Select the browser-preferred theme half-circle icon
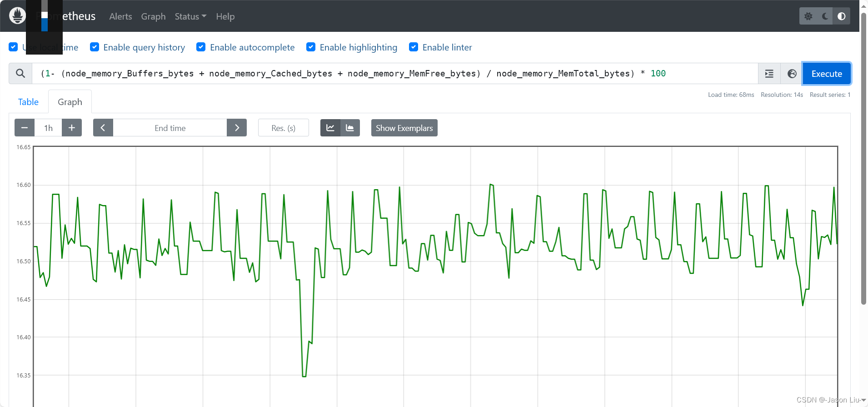The width and height of the screenshot is (868, 407). click(x=842, y=16)
